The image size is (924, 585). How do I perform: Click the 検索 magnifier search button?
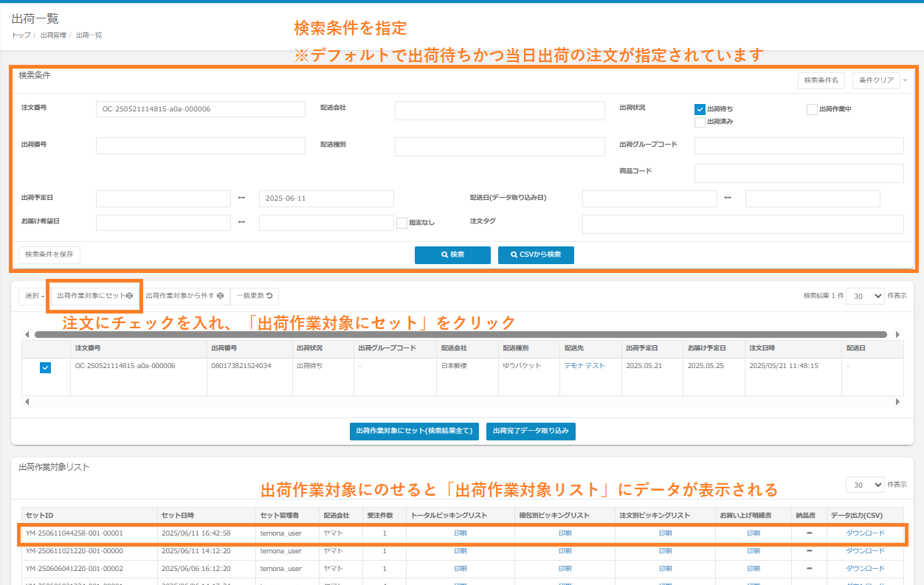click(452, 255)
